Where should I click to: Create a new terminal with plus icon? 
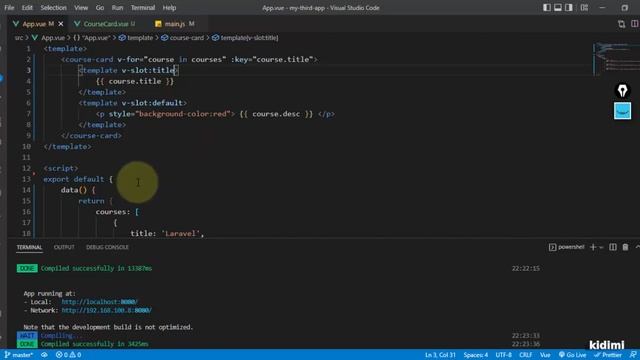593,247
